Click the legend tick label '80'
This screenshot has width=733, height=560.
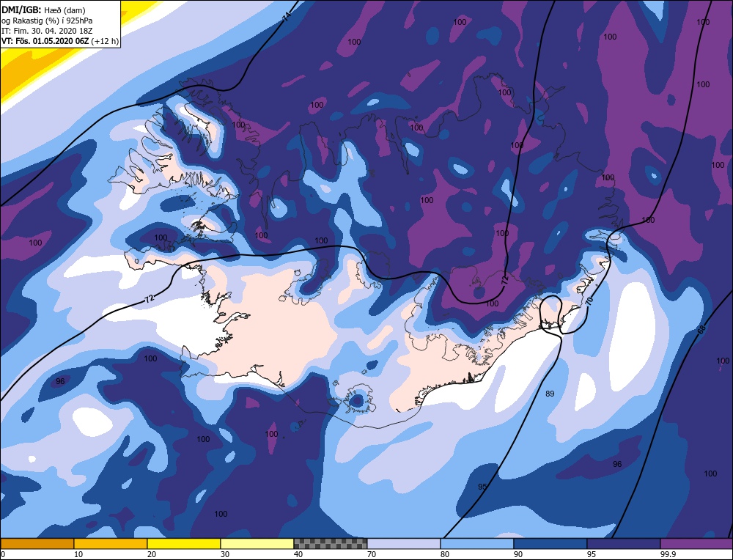point(445,554)
